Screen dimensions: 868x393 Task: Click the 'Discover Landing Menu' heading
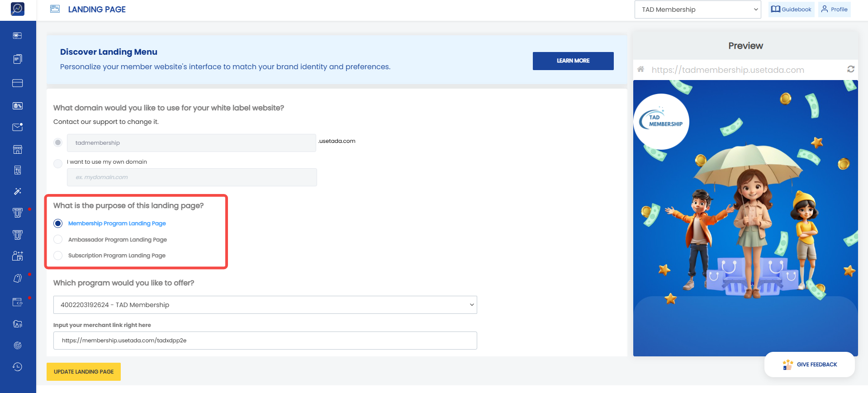[x=109, y=52]
